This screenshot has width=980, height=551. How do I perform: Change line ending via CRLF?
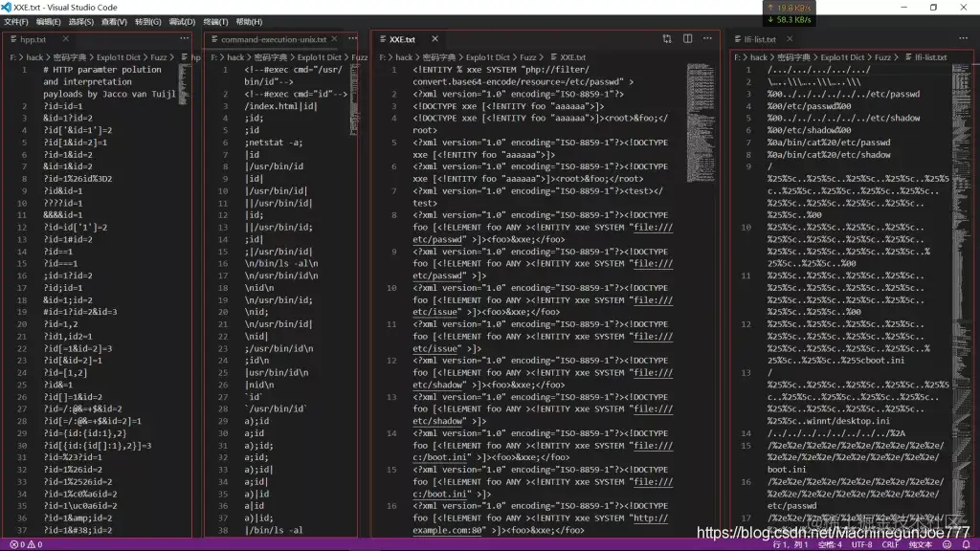click(x=890, y=544)
